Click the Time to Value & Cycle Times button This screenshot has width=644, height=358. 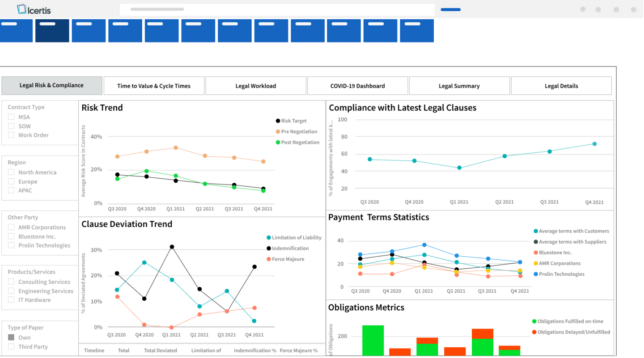click(x=154, y=85)
